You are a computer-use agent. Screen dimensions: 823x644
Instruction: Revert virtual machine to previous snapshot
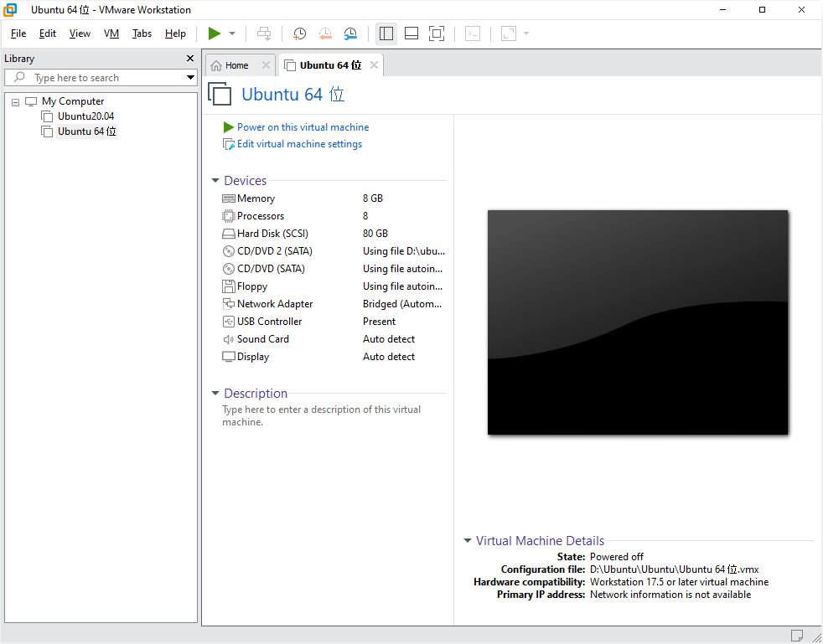click(325, 33)
